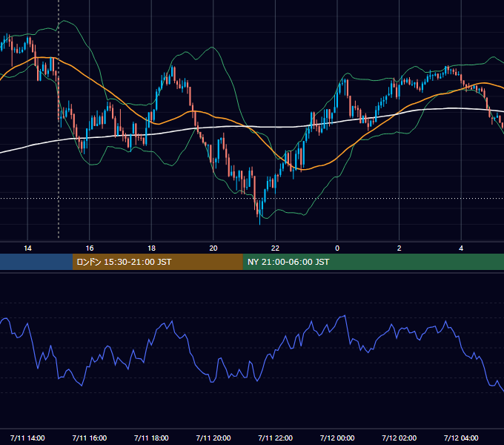
Task: Click the 7/11 22:00 label on indicator axis
Action: 275,438
